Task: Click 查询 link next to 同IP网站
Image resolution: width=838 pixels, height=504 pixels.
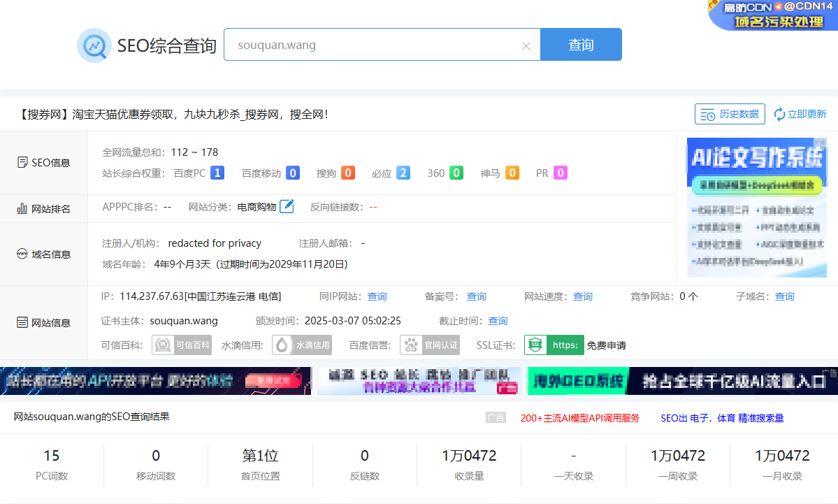Action: 377,296
